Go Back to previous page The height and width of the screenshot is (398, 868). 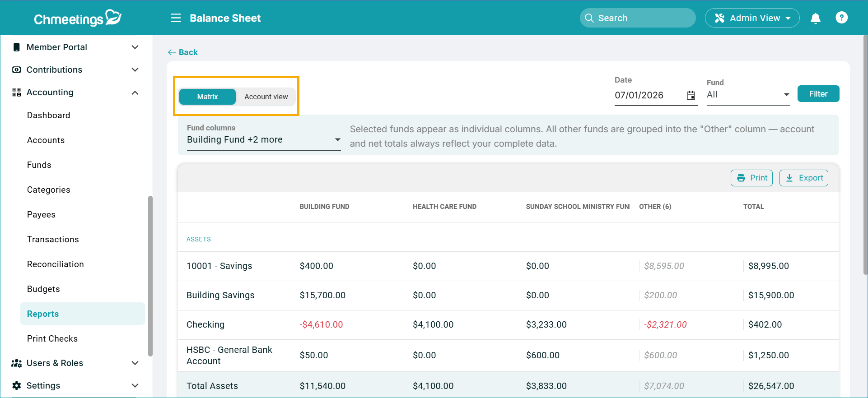tap(183, 52)
